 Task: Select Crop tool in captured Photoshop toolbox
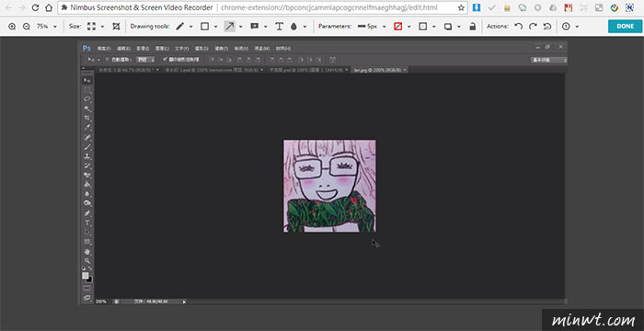tap(87, 119)
